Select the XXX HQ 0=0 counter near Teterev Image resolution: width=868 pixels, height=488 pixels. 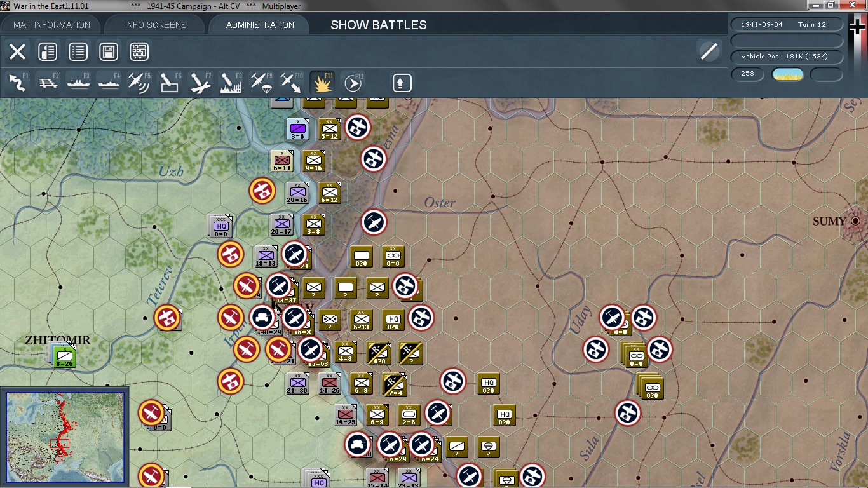click(220, 227)
